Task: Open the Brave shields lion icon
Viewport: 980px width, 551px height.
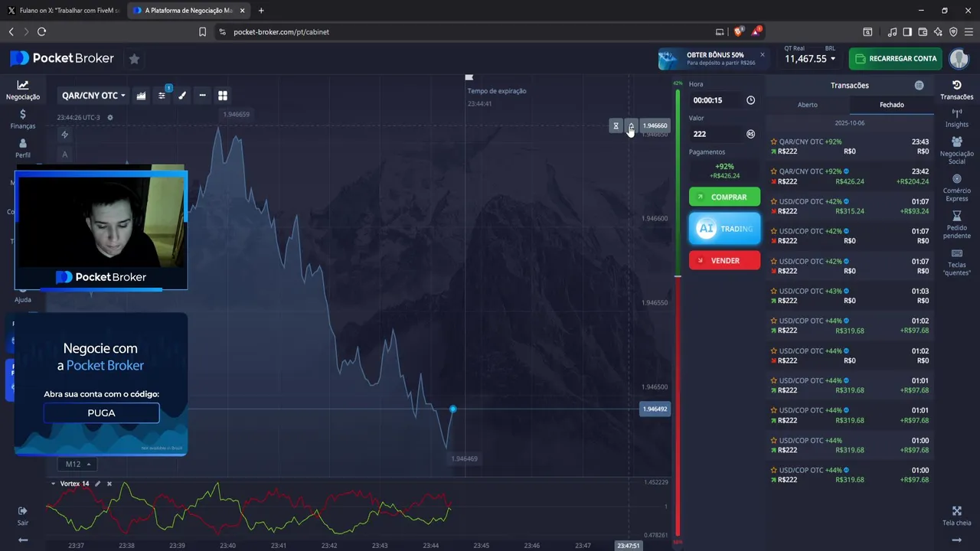Action: [x=738, y=31]
